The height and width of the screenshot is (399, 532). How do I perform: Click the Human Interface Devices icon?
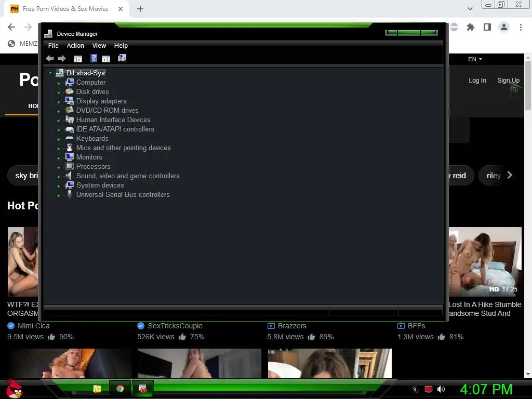pos(69,119)
